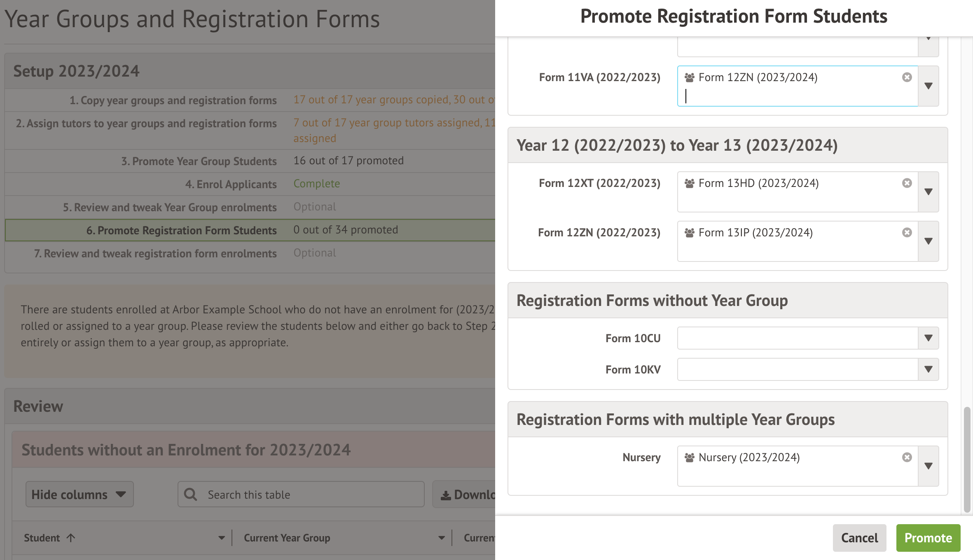
Task: Open the Nursery dropdown arrow
Action: coord(928,466)
